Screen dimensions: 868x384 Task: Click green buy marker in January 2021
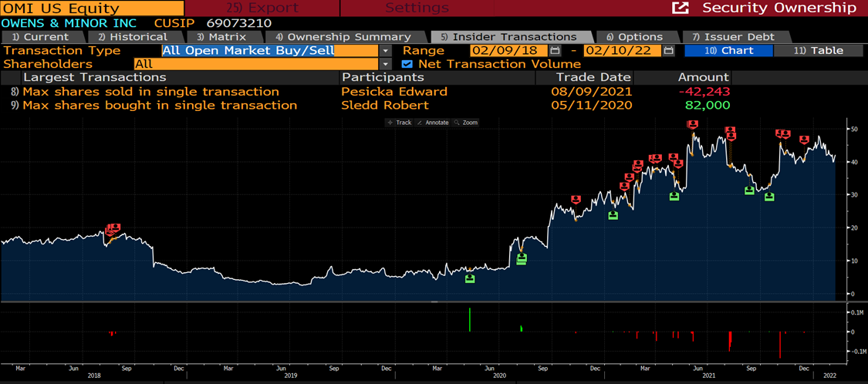pyautogui.click(x=613, y=216)
